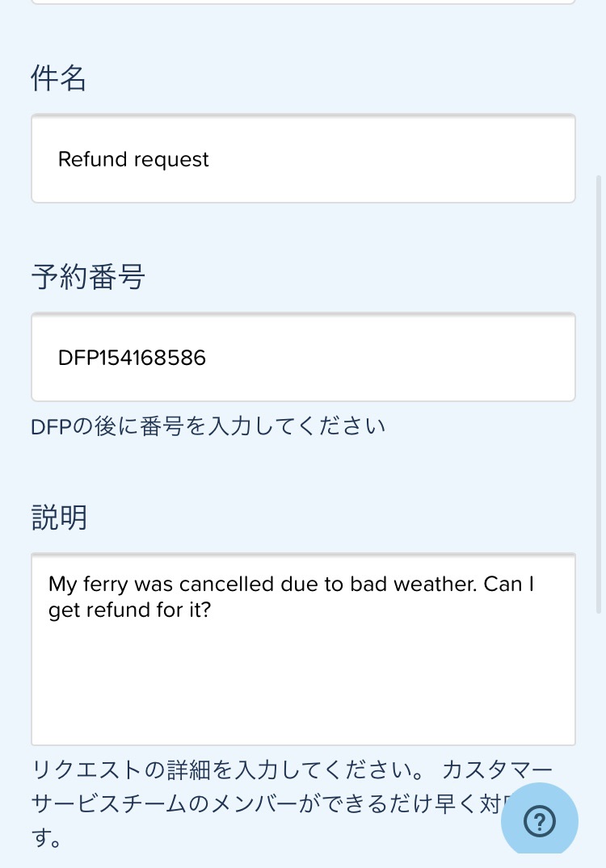Viewport: 606px width, 868px height.
Task: Select the 予約番号 field containing DFP154168586
Action: (x=303, y=357)
